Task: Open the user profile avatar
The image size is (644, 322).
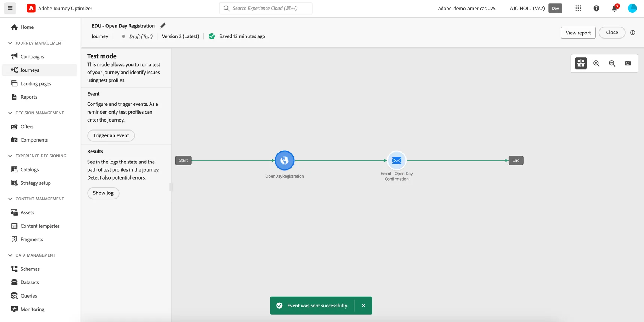Action: 632,8
